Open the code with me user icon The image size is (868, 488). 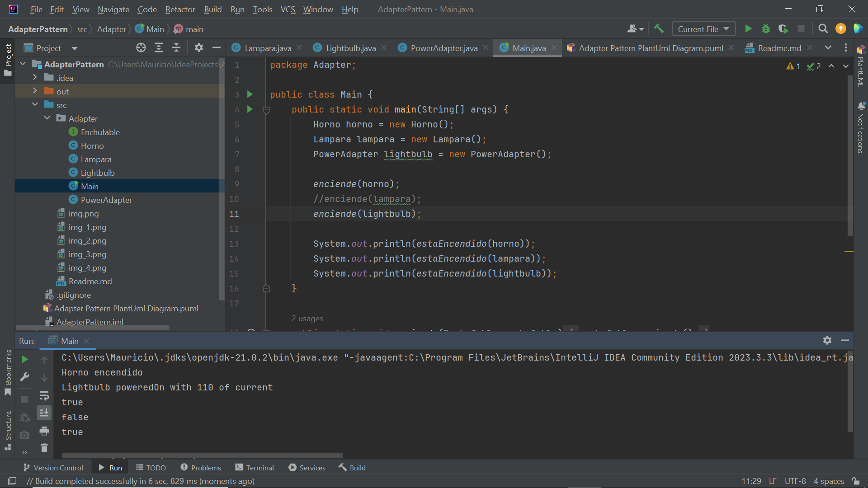coord(635,29)
